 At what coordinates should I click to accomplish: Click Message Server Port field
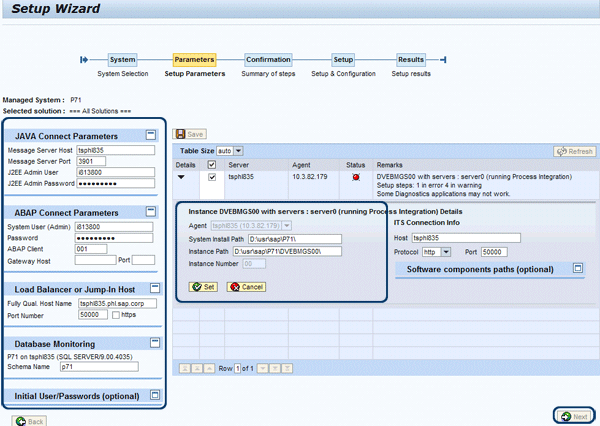pyautogui.click(x=91, y=161)
